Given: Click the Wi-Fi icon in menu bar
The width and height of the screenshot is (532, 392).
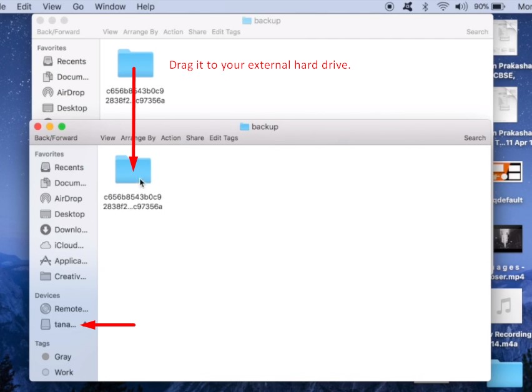Looking at the screenshot, I should coord(443,7).
